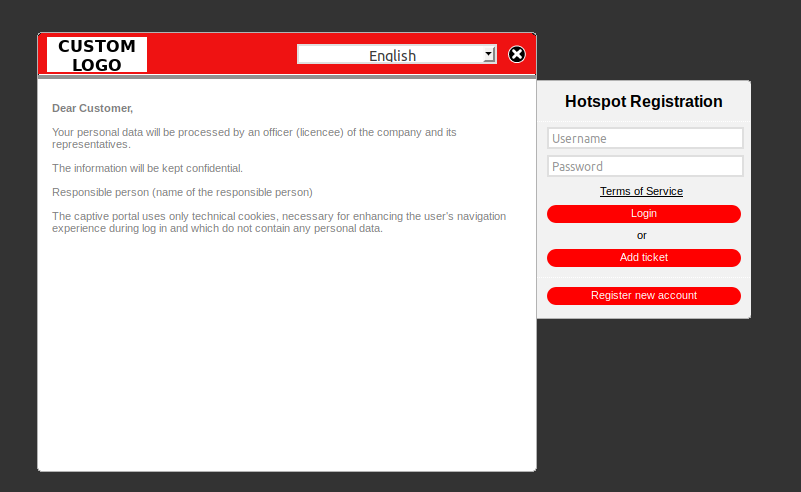This screenshot has height=492, width=801.
Task: Click the Add ticket button
Action: pos(644,257)
